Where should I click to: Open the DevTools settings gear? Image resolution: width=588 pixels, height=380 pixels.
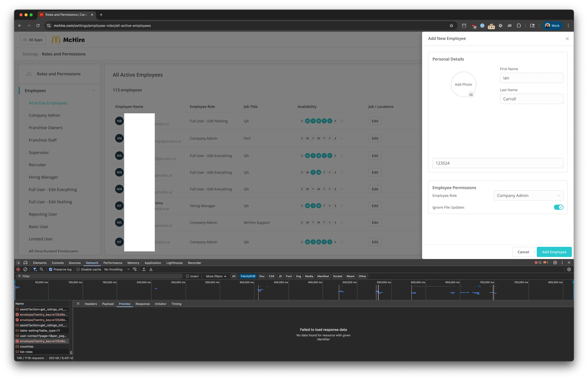(555, 262)
